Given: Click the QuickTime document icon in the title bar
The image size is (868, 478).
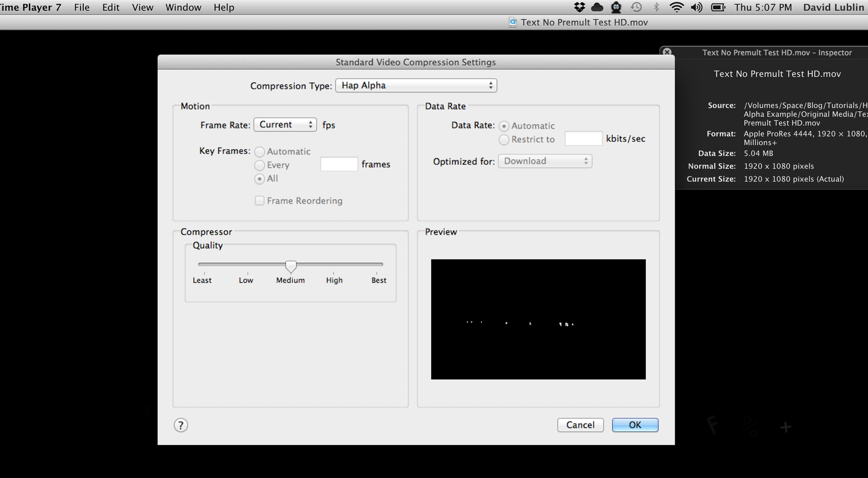Looking at the screenshot, I should pos(513,22).
